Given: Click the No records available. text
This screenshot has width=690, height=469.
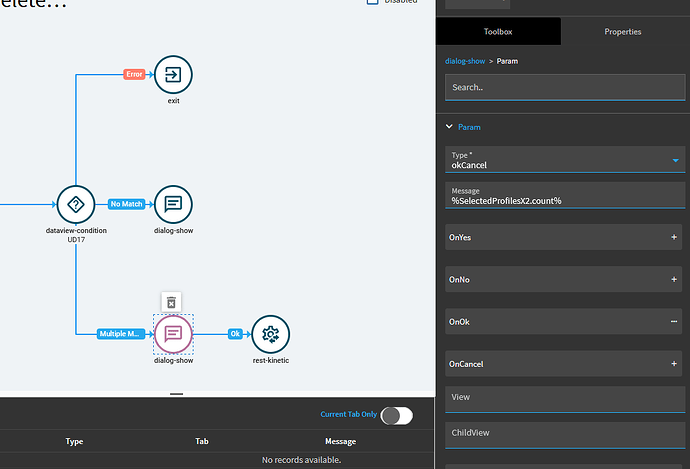Looking at the screenshot, I should [301, 460].
